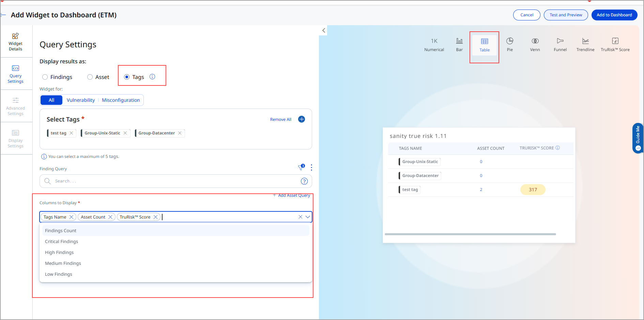644x320 pixels.
Task: Select the Findings radio button
Action: (x=45, y=77)
